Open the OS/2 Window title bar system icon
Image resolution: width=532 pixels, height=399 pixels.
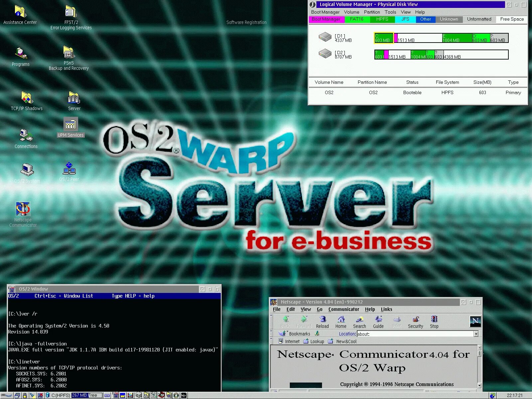click(12, 289)
